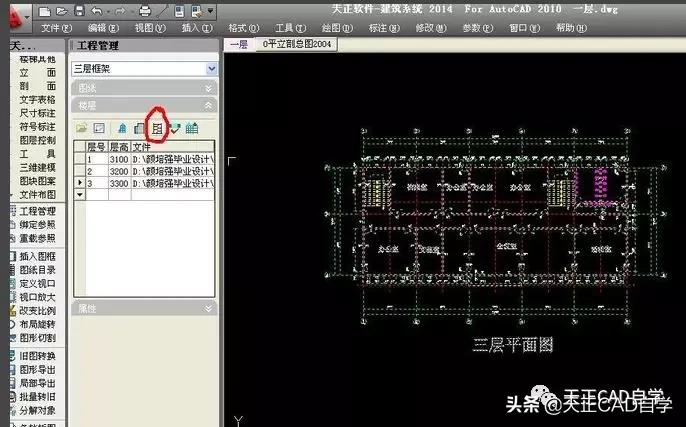Expand the 剖面 menu in Tianzheng sidebar
Image resolution: width=686 pixels, height=427 pixels.
coord(38,86)
